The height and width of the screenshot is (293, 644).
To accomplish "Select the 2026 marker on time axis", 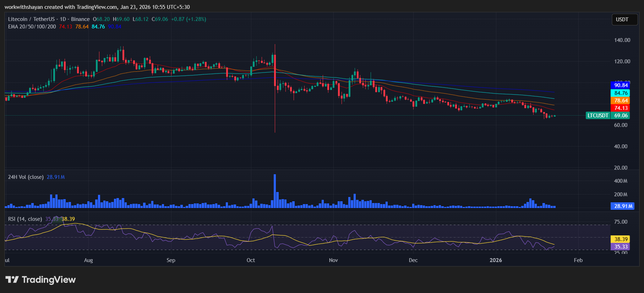I will tap(496, 260).
